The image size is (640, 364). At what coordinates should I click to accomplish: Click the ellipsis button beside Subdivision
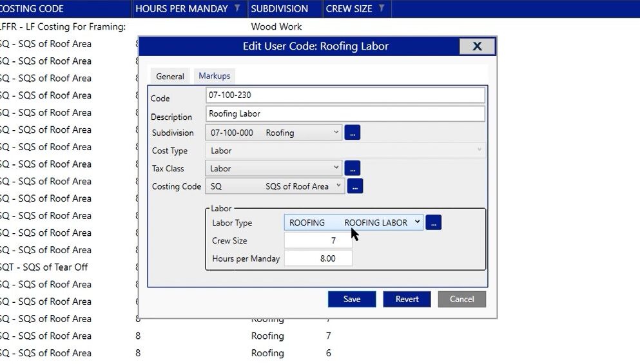tap(352, 133)
